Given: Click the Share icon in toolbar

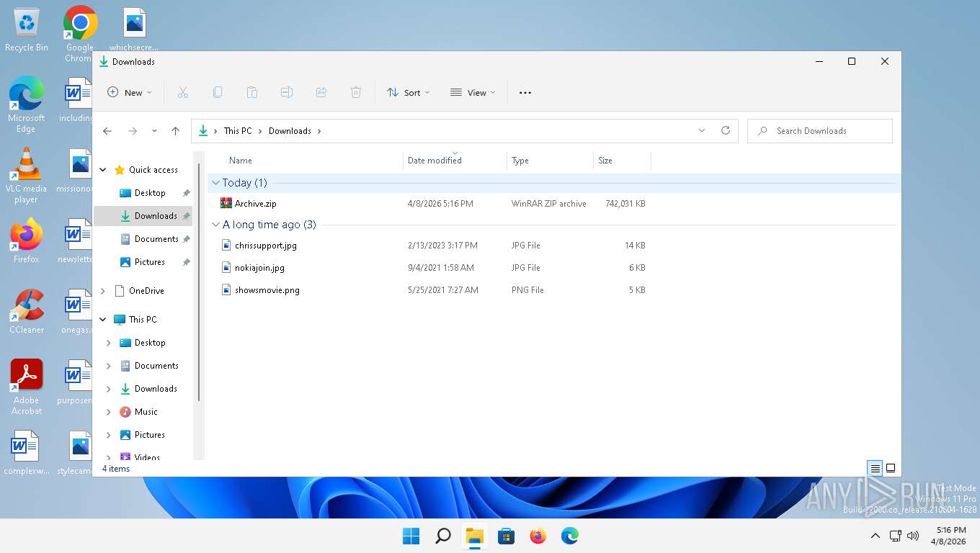Looking at the screenshot, I should click(321, 92).
